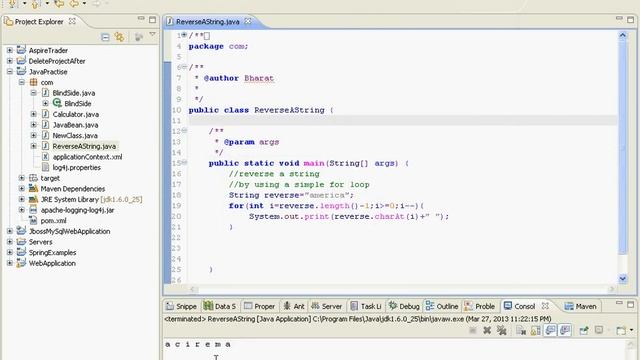This screenshot has height=360, width=640.
Task: Click the JavaPractise project folder icon
Action: [x=21, y=71]
